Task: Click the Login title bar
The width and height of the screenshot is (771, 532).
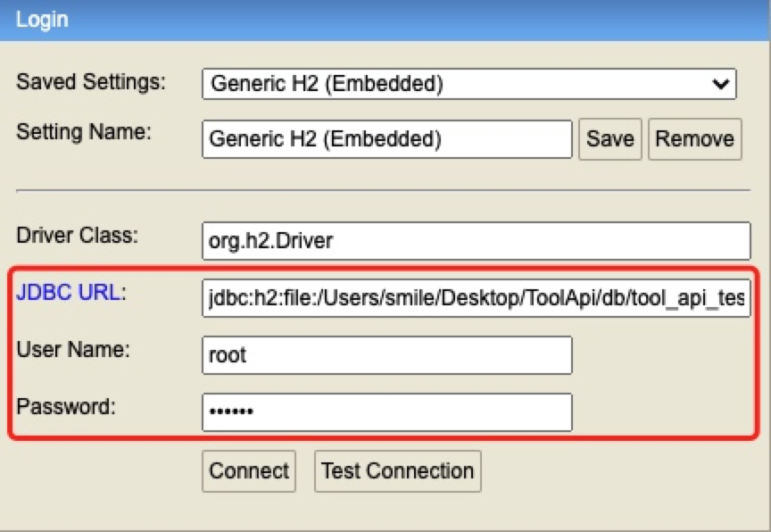Action: (x=385, y=19)
